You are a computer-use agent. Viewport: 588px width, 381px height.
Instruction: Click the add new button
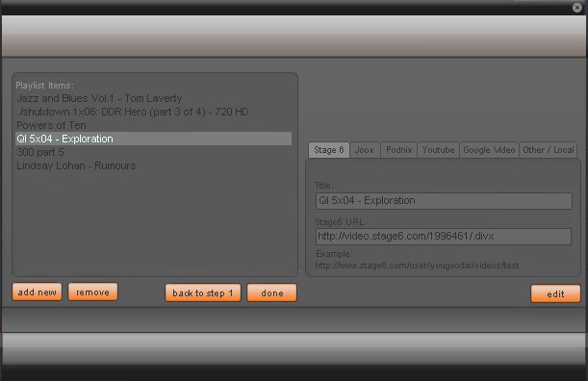(37, 292)
